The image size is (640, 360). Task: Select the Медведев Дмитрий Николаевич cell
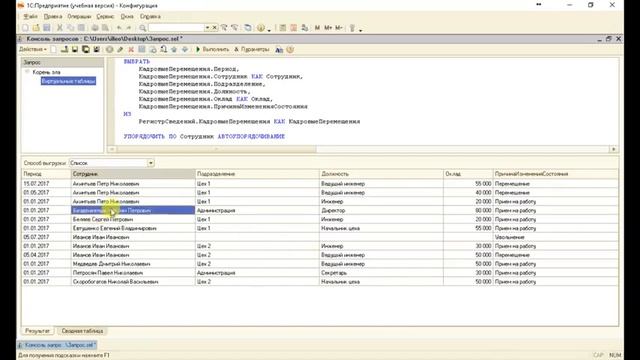pyautogui.click(x=133, y=264)
